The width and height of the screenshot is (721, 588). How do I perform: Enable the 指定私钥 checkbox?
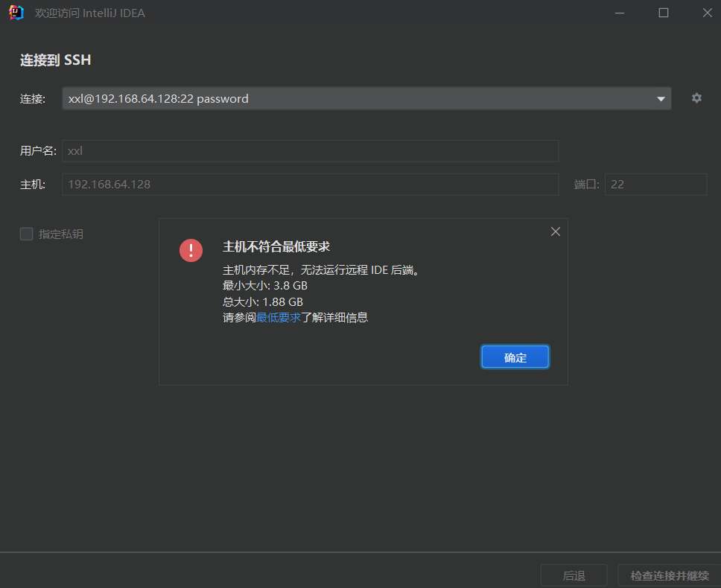coord(27,234)
